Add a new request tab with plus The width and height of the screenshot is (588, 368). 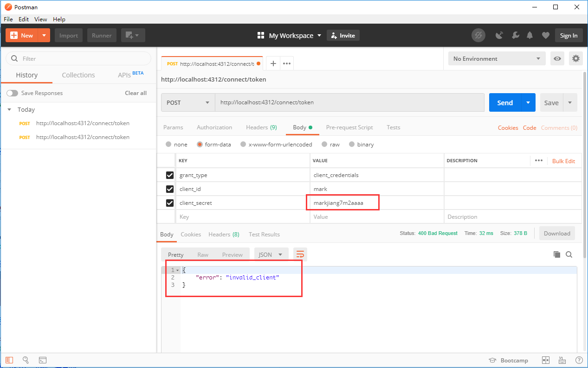273,63
